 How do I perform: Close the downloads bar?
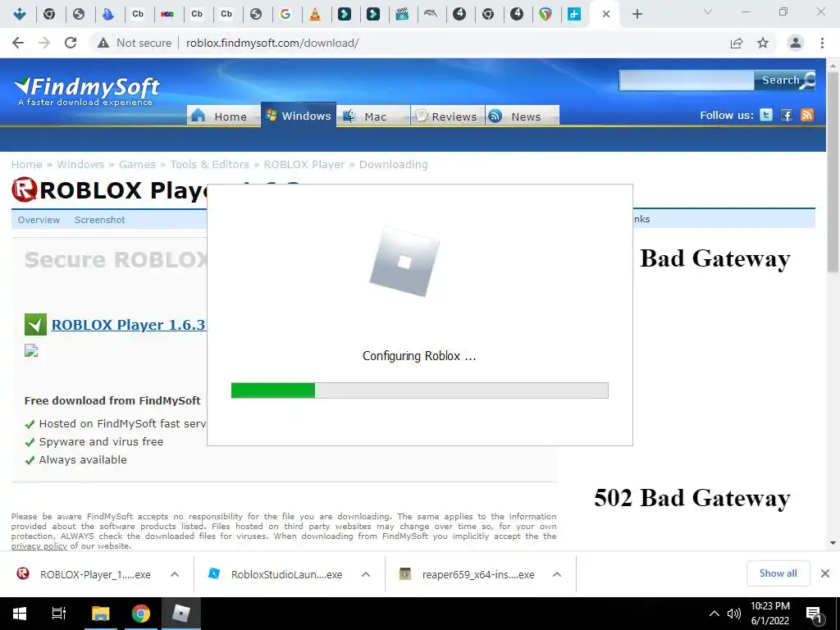tap(825, 573)
